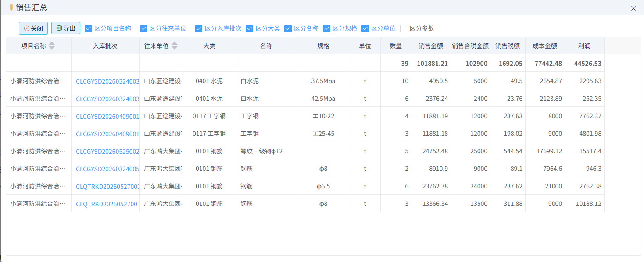Select the total sales amount 101881.21
644x262 pixels.
point(433,64)
